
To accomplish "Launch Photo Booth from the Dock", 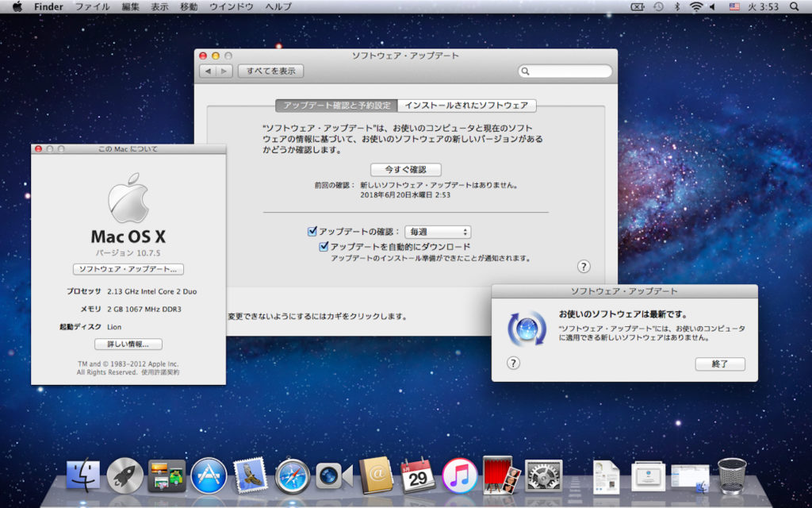I will (x=502, y=475).
